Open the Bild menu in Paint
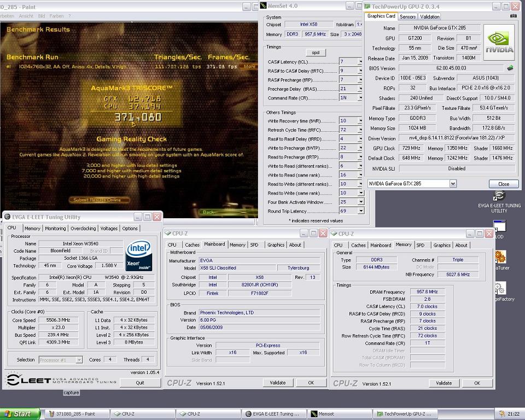 [x=42, y=16]
